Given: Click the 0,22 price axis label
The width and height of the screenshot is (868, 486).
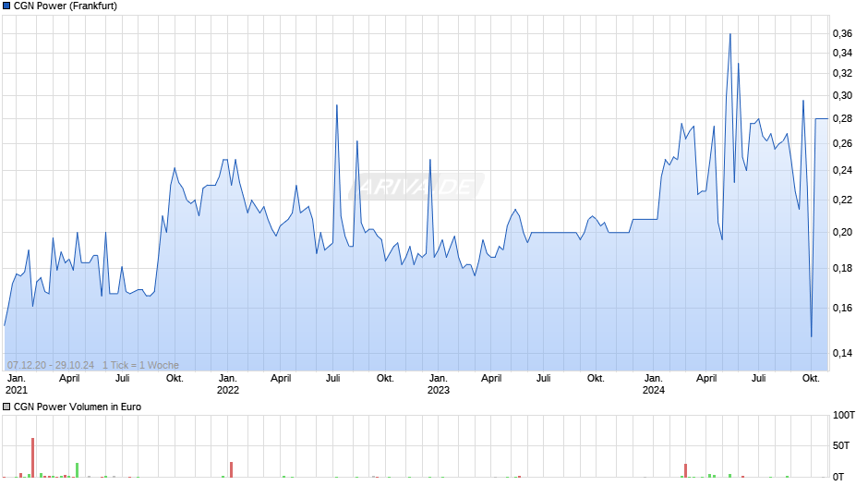Looking at the screenshot, I should click(842, 200).
